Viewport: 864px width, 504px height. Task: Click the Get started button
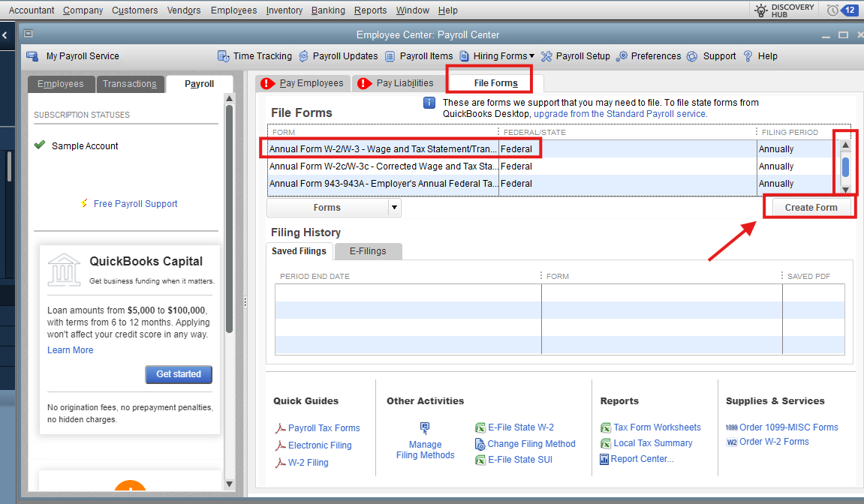179,374
